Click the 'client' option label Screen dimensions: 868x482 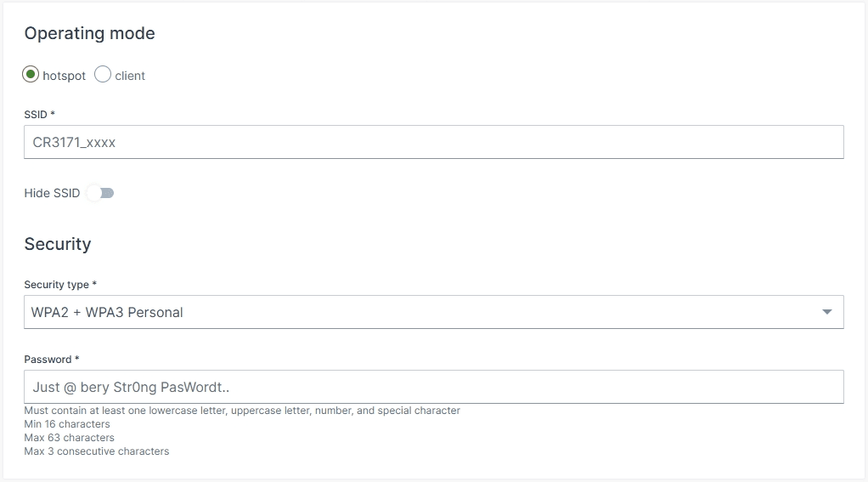130,76
